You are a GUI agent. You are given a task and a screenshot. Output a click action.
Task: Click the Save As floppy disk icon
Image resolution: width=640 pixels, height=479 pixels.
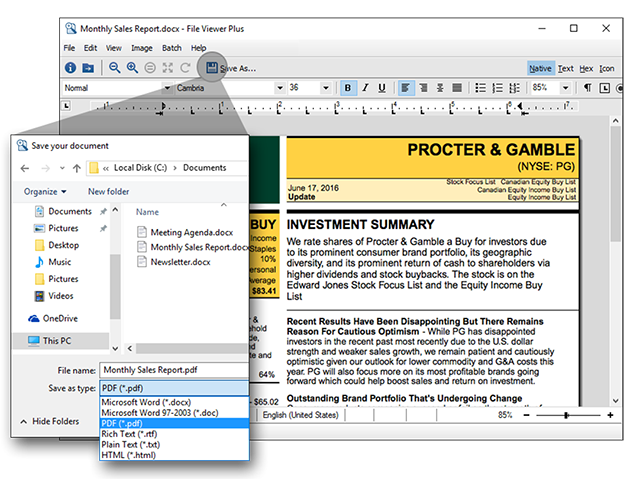pyautogui.click(x=211, y=68)
